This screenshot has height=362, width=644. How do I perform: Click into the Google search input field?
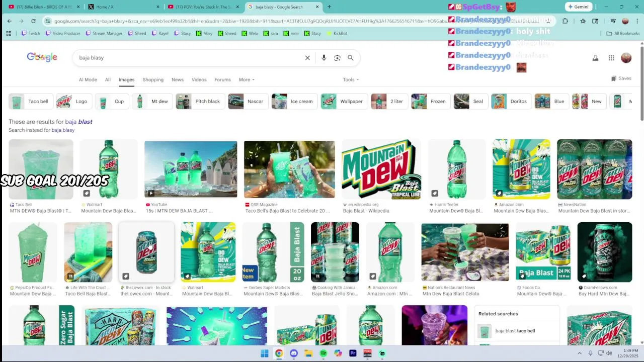point(189,58)
